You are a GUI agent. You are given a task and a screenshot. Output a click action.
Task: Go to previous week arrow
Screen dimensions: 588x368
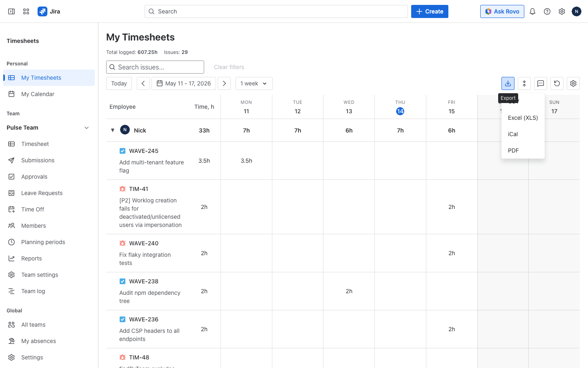click(x=143, y=83)
